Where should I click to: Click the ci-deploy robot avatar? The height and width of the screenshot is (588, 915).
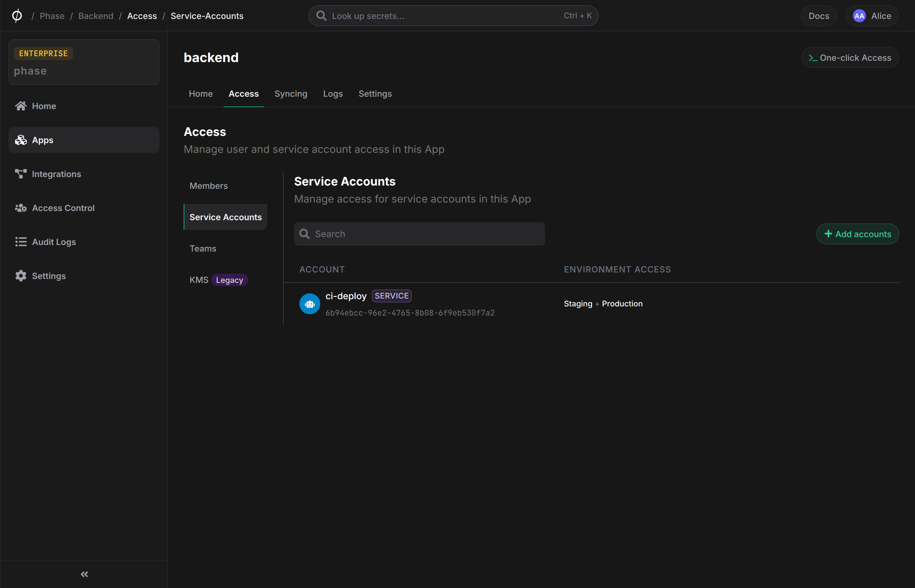click(x=309, y=303)
